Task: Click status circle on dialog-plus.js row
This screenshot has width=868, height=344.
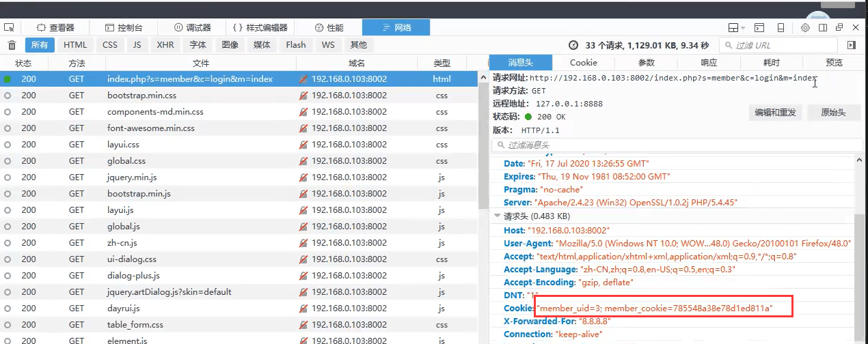Action: (x=8, y=276)
